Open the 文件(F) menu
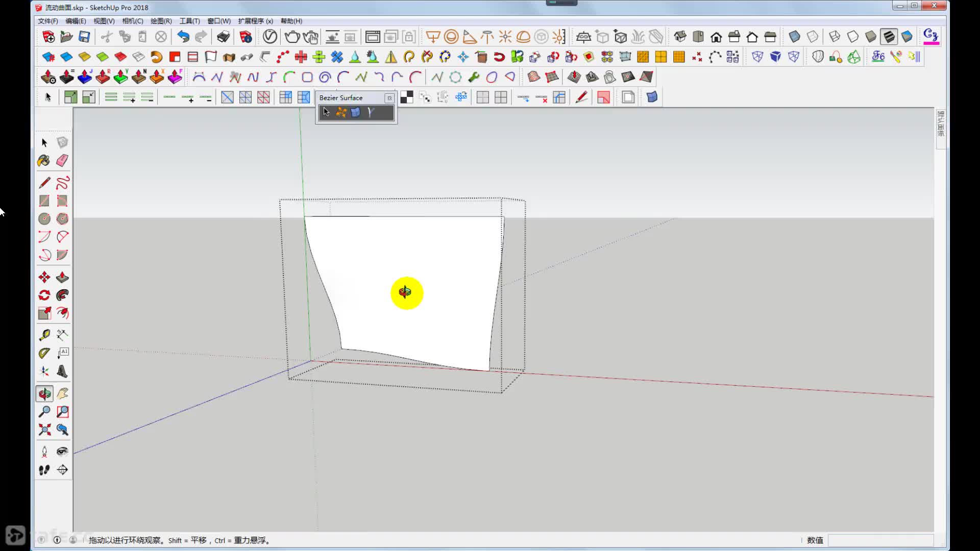 click(47, 21)
